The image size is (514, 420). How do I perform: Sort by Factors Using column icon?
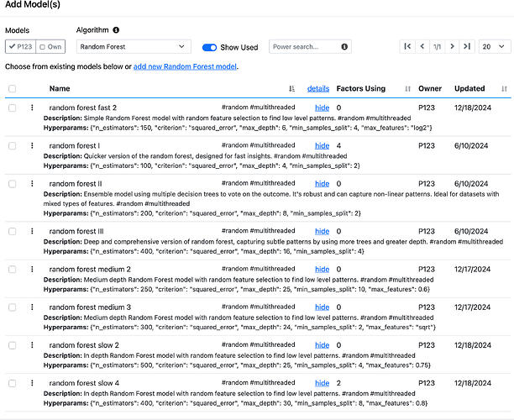pyautogui.click(x=407, y=88)
